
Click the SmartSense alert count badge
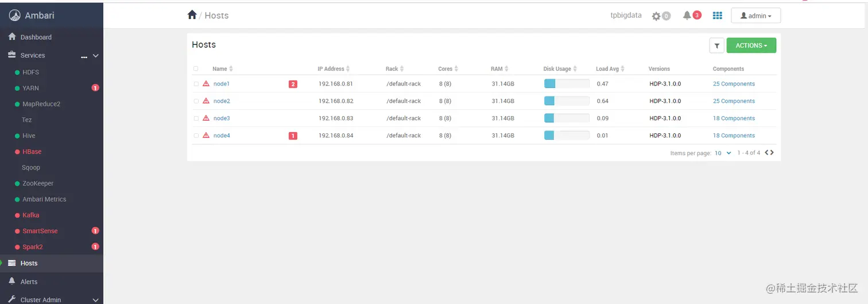coord(95,230)
